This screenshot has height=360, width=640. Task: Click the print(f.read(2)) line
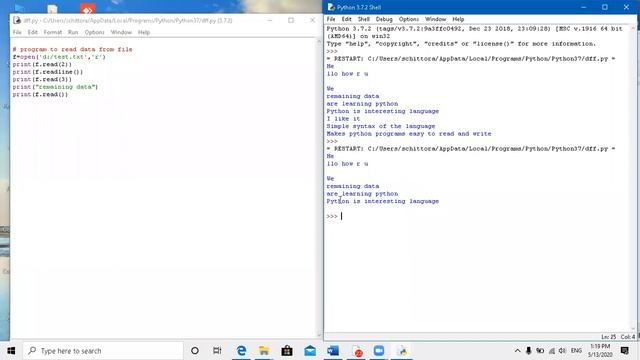pos(42,64)
